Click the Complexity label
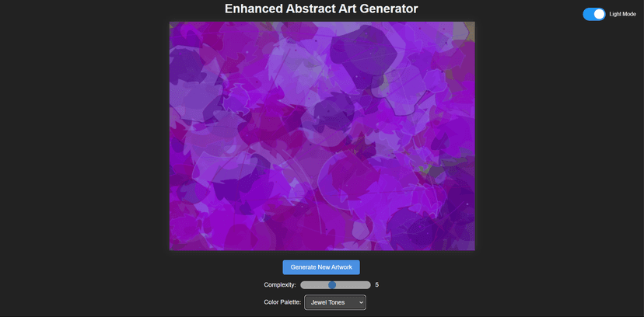The image size is (644, 317). tap(280, 284)
